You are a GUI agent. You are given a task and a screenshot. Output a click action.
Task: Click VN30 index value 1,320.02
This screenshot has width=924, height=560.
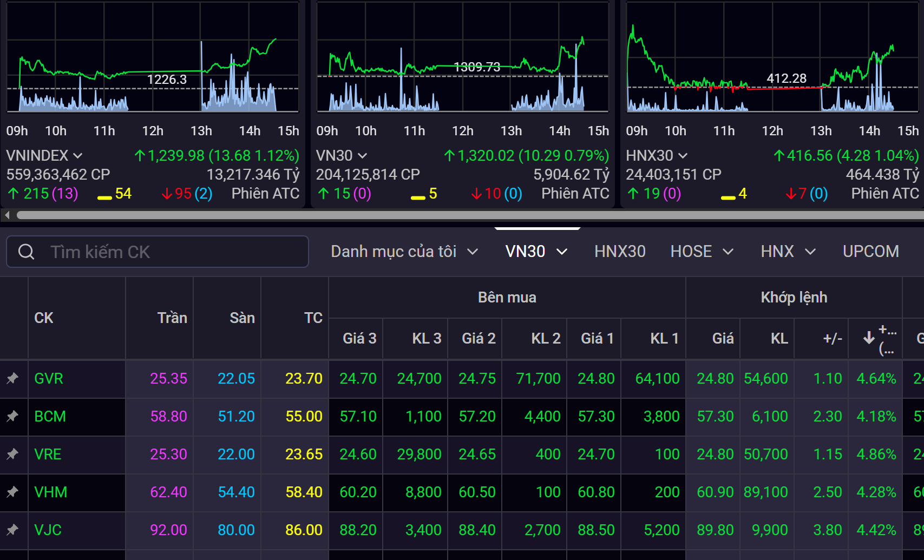(486, 156)
